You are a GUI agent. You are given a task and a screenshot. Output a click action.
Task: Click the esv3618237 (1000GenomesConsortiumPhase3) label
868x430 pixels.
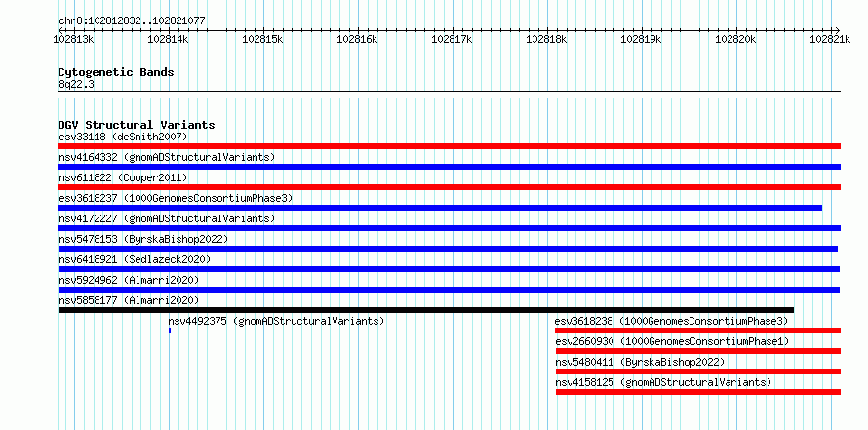click(176, 198)
